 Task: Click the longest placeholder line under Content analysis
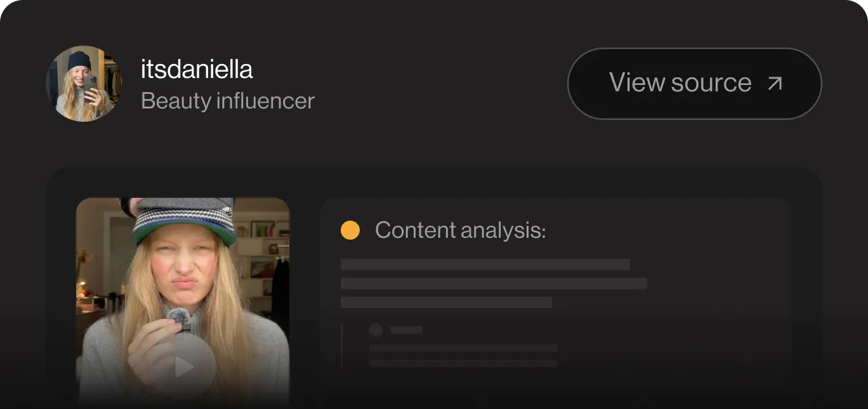pos(494,283)
